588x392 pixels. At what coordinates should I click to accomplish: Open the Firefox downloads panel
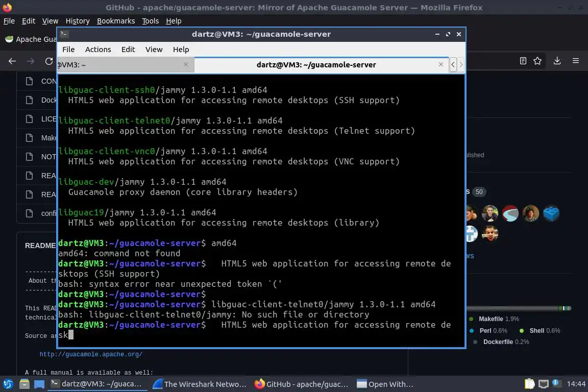tap(557, 61)
